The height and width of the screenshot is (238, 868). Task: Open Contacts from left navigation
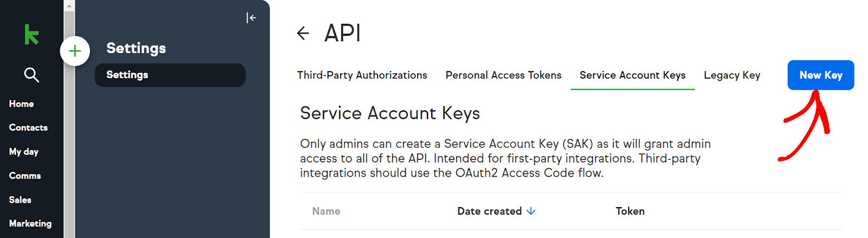click(28, 128)
